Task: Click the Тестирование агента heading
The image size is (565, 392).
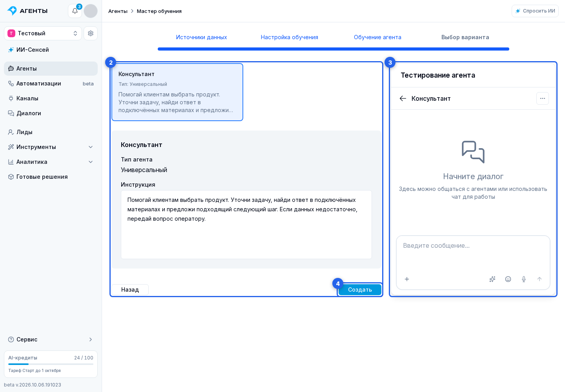Action: 438,75
